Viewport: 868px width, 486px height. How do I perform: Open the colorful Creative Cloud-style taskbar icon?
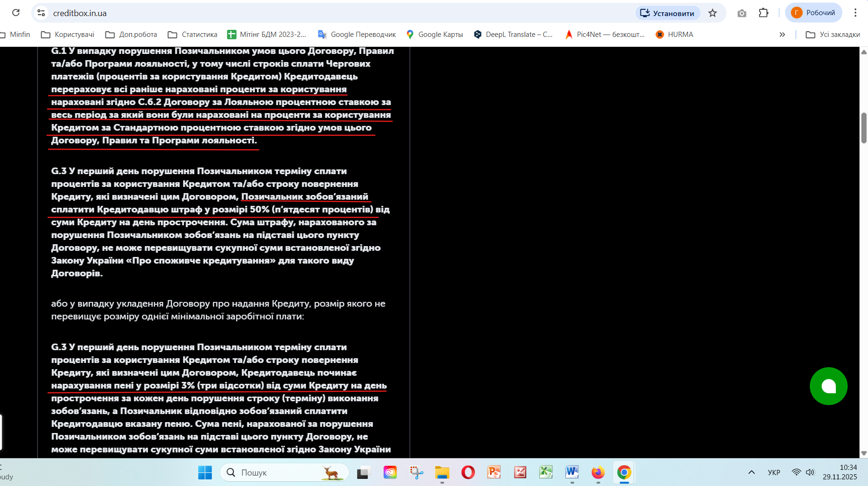click(390, 472)
